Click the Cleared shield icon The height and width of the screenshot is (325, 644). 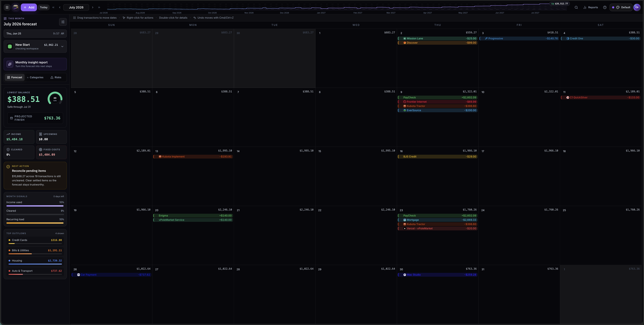8,150
